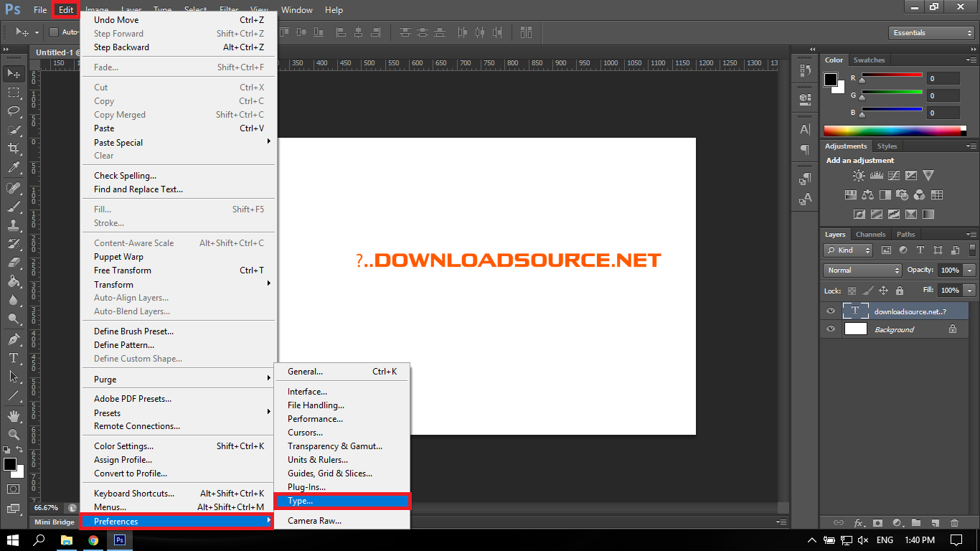Select the Brush tool
The image size is (980, 551).
[14, 207]
